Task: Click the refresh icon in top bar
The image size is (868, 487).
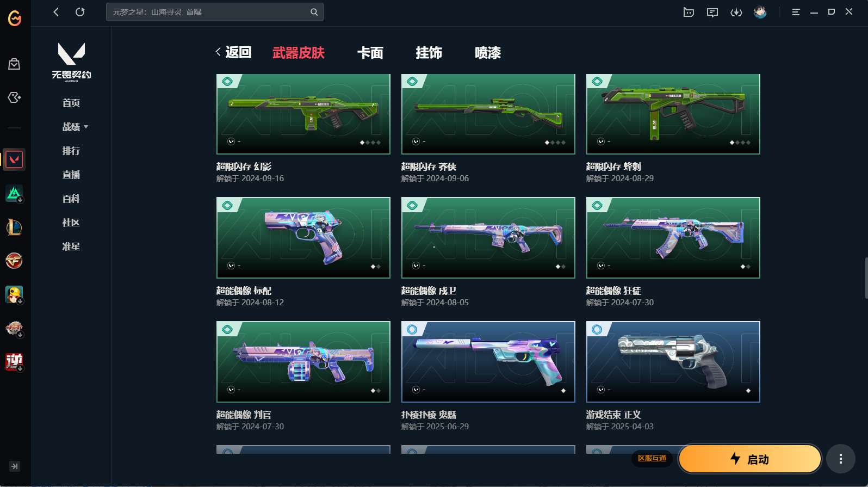Action: point(80,12)
